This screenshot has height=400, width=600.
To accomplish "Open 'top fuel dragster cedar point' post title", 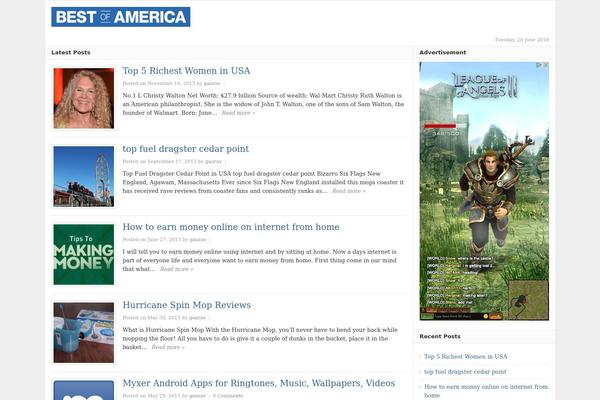I will [x=186, y=149].
